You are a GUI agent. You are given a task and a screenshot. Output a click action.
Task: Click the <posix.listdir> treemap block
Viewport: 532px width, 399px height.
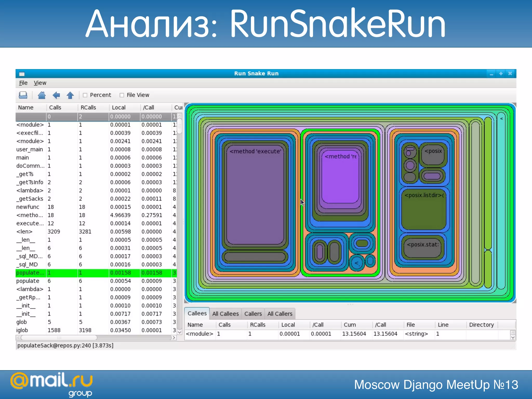(424, 210)
